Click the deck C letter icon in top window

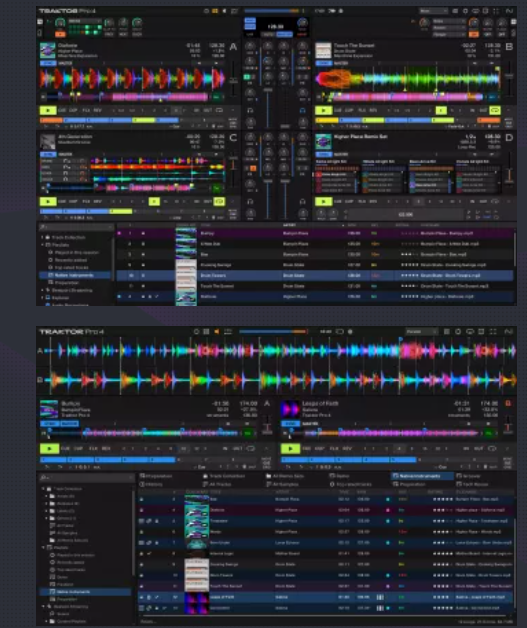pyautogui.click(x=233, y=138)
